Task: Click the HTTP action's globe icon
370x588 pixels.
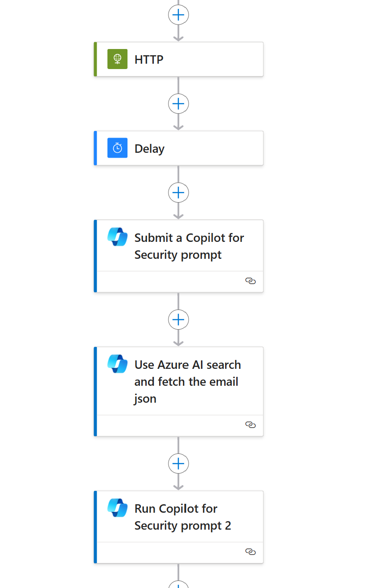Action: [117, 58]
